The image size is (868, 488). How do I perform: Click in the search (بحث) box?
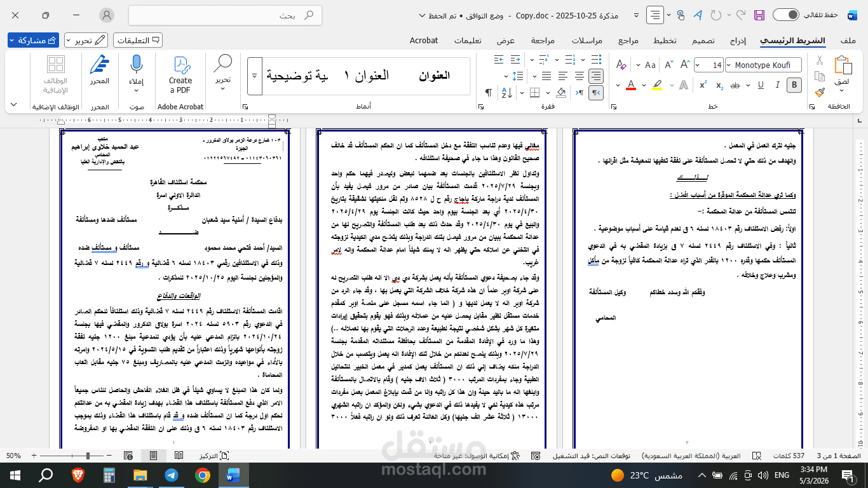click(225, 15)
